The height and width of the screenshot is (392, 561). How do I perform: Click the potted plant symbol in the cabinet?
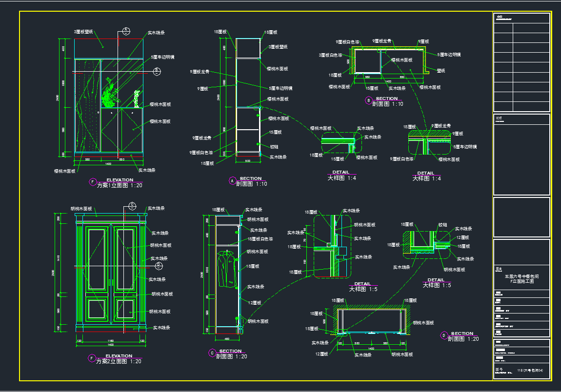[x=110, y=96]
